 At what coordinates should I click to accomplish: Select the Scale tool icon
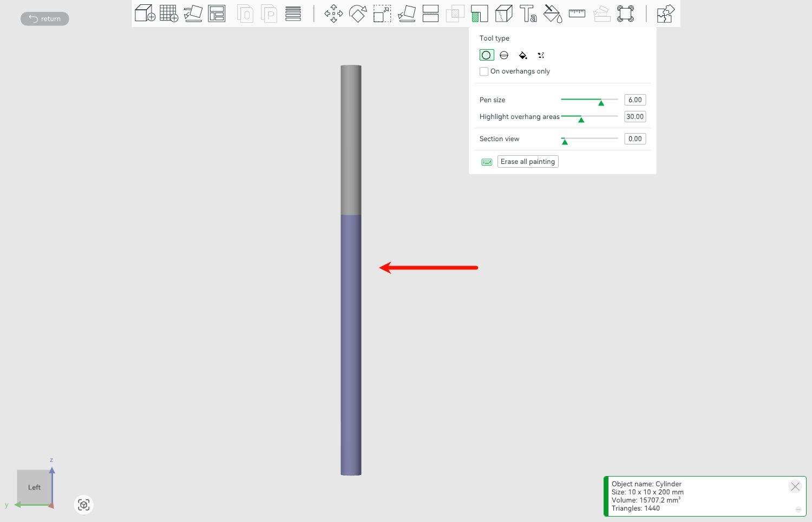pyautogui.click(x=382, y=14)
